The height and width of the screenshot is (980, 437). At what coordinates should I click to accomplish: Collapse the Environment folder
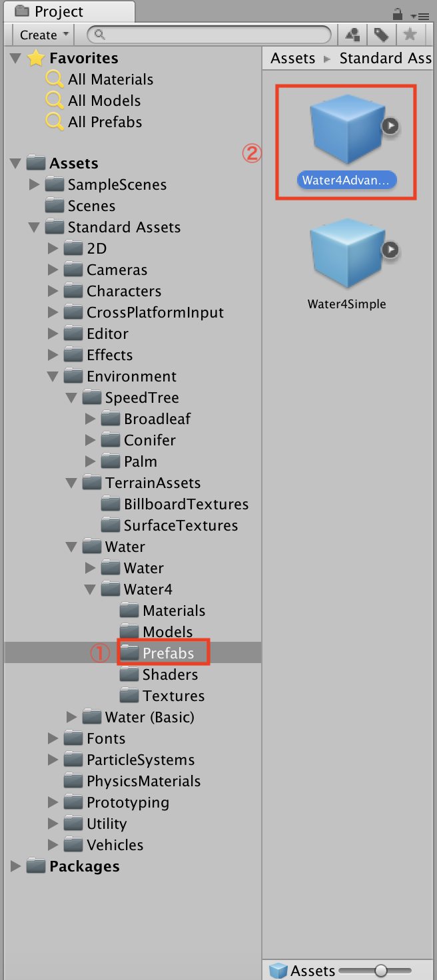coord(53,376)
